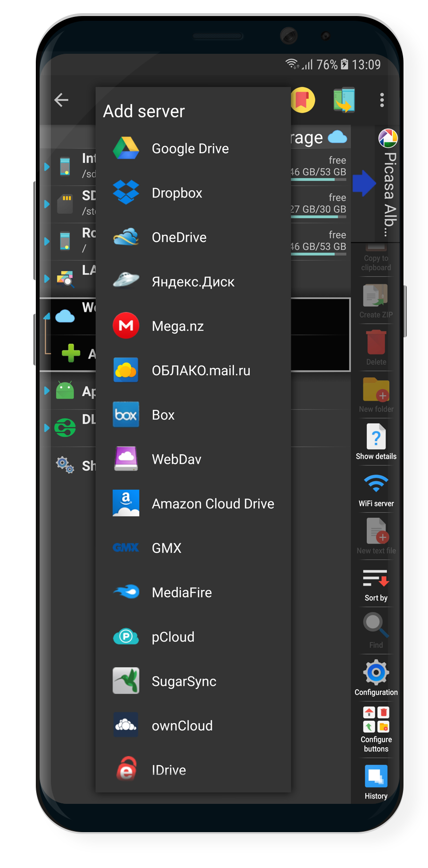Tap the green DLNA icon
This screenshot has width=428, height=868.
(x=65, y=428)
